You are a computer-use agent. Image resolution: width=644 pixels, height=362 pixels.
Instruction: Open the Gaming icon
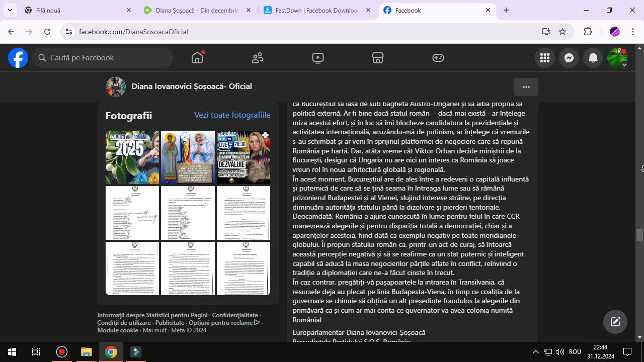click(x=438, y=58)
